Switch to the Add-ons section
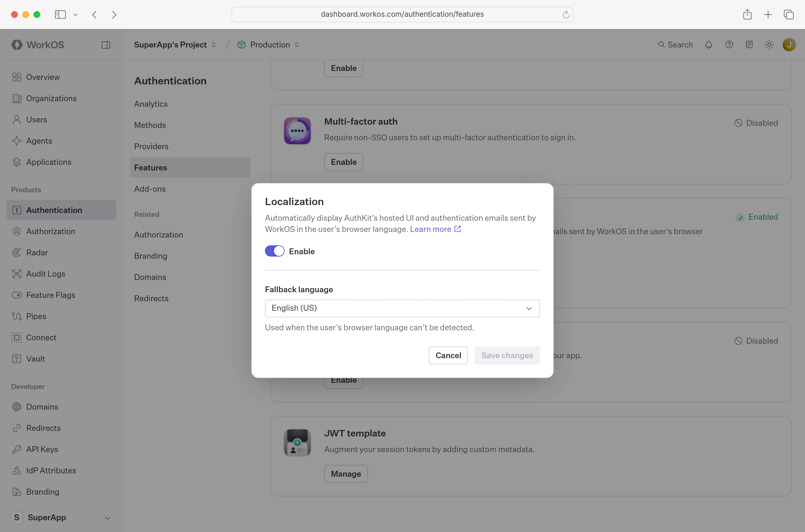 pos(190,189)
